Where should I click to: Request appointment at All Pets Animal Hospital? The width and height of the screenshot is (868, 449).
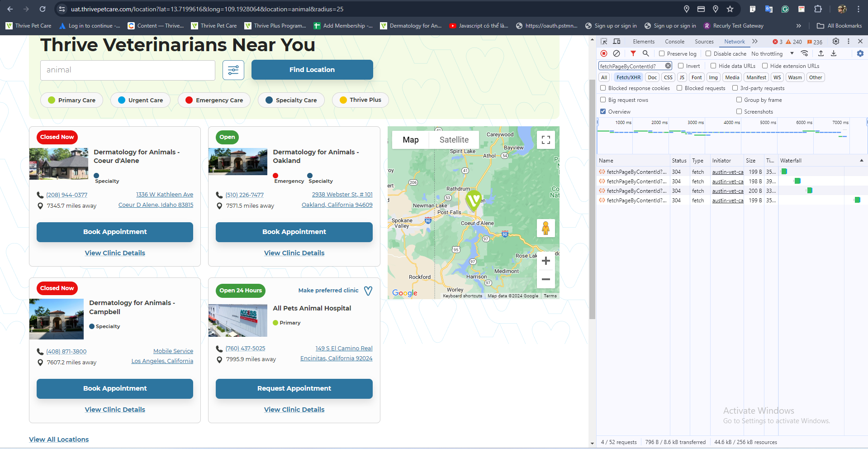(x=294, y=388)
